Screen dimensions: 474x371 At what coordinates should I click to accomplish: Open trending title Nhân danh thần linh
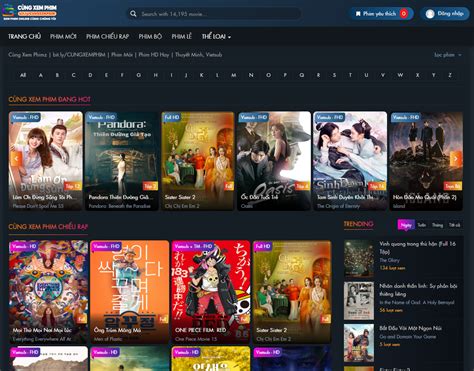[x=418, y=290]
